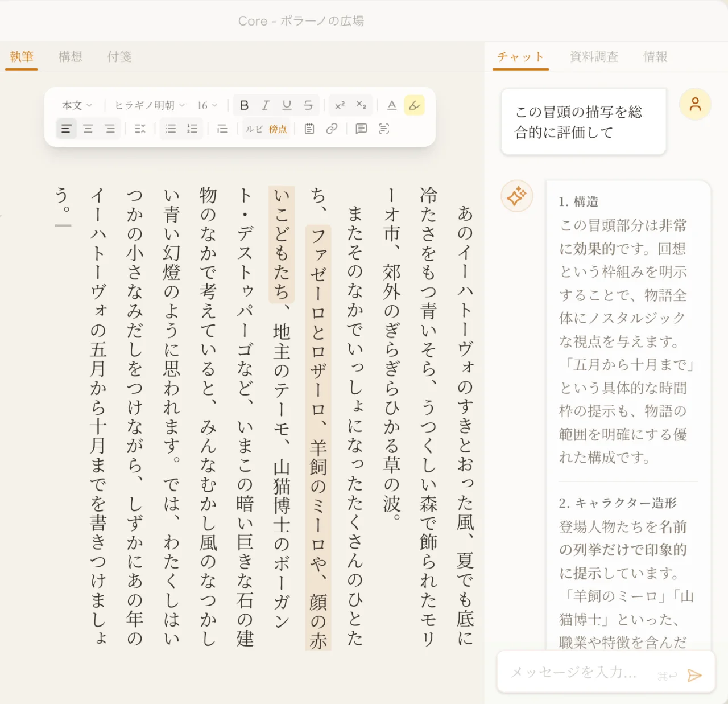Click the scan text frame icon
The width and height of the screenshot is (728, 704).
pyautogui.click(x=384, y=129)
